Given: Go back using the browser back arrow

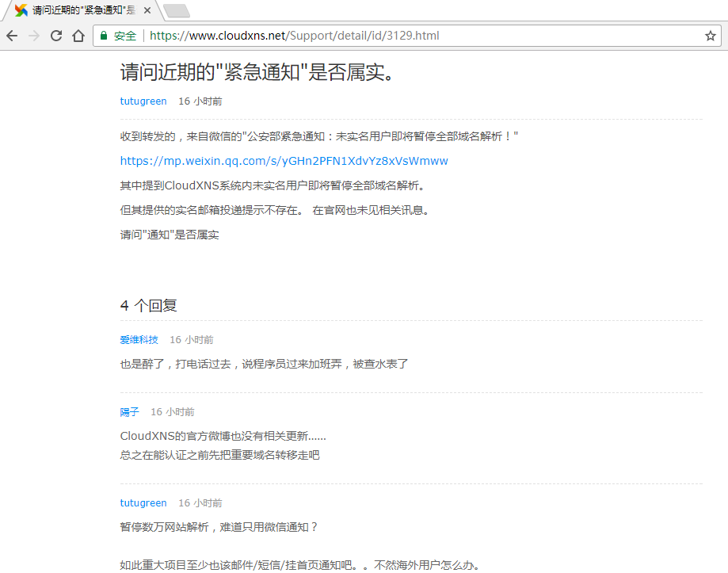Looking at the screenshot, I should click(x=12, y=36).
